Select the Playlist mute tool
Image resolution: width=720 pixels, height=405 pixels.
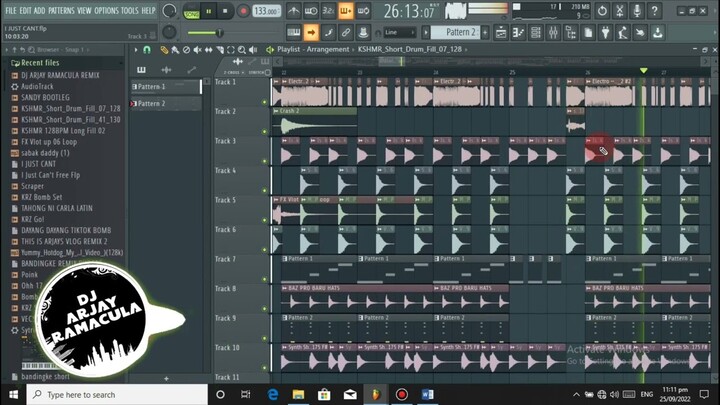(197, 50)
